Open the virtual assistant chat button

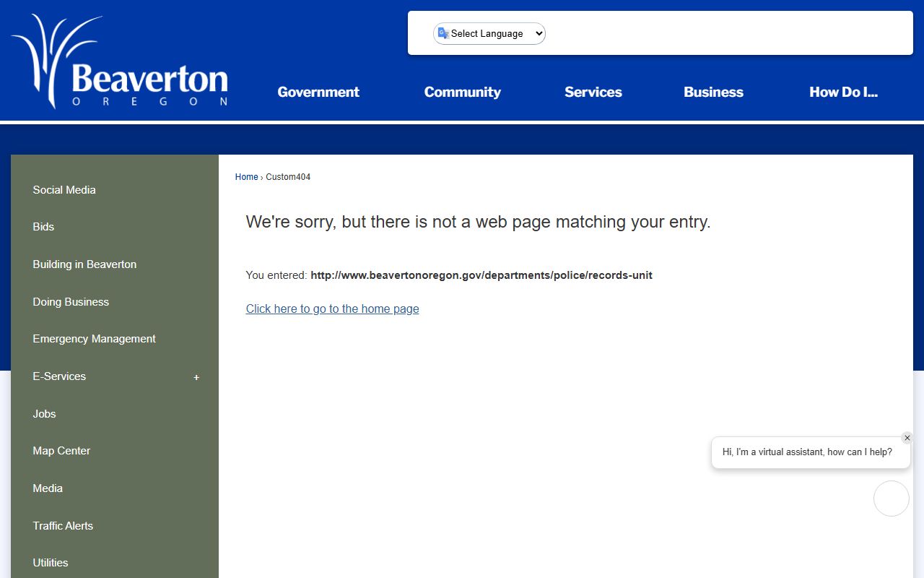click(x=892, y=499)
